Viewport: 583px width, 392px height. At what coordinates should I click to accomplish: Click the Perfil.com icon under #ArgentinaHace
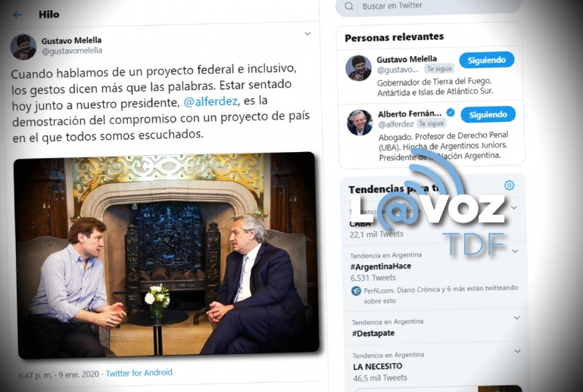pyautogui.click(x=356, y=291)
